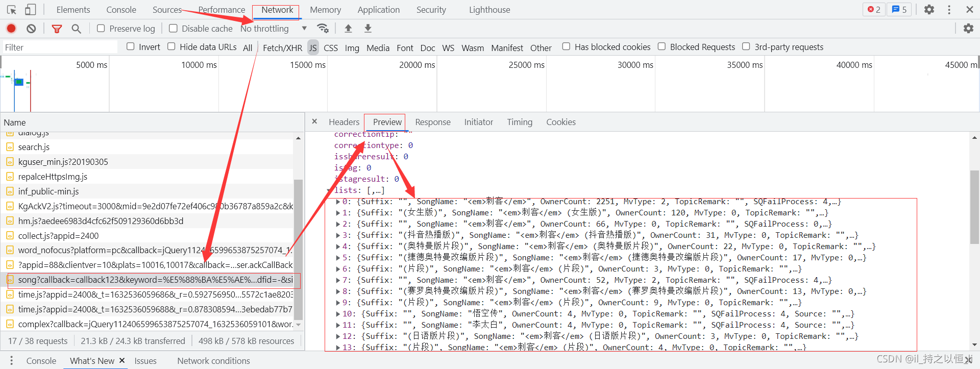Switch to the Sources panel
980x369 pixels.
(x=167, y=10)
